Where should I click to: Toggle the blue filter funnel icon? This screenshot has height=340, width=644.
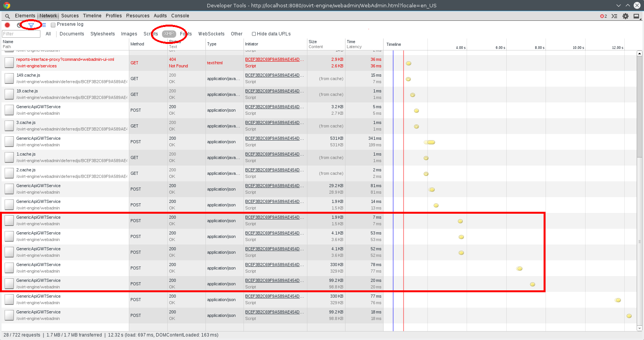tap(31, 25)
